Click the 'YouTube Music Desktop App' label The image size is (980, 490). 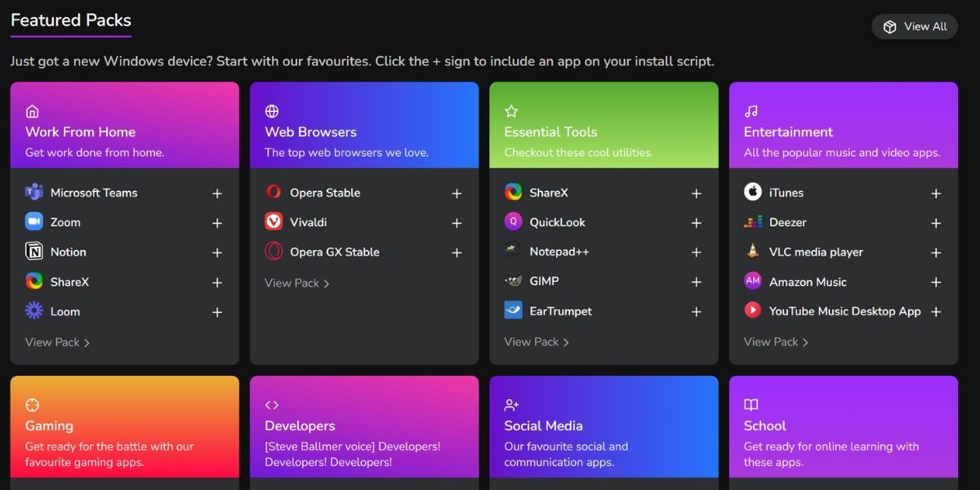click(845, 311)
